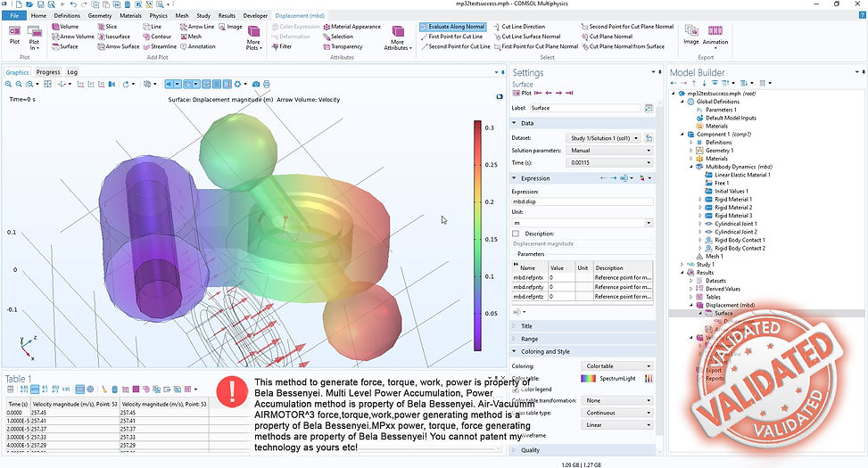Screen dimensions: 868x468
Task: Click Cut Plane Normal button
Action: 607,37
